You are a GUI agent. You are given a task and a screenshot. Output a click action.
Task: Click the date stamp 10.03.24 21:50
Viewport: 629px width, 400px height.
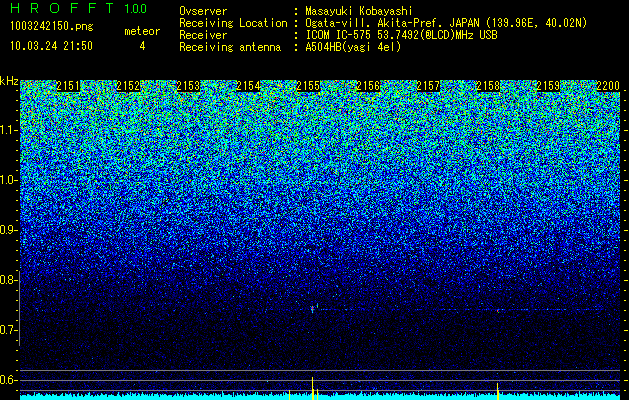[x=51, y=46]
